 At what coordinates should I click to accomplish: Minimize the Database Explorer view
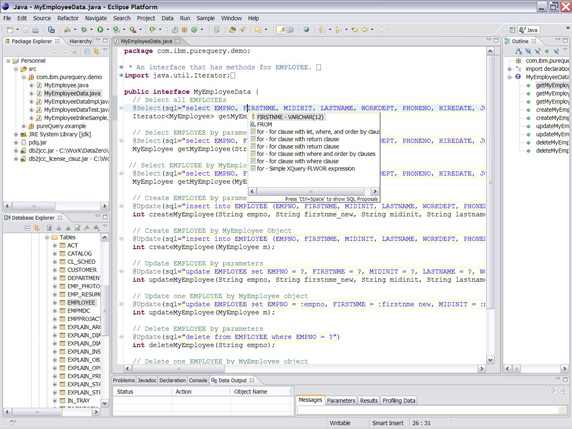pos(98,217)
